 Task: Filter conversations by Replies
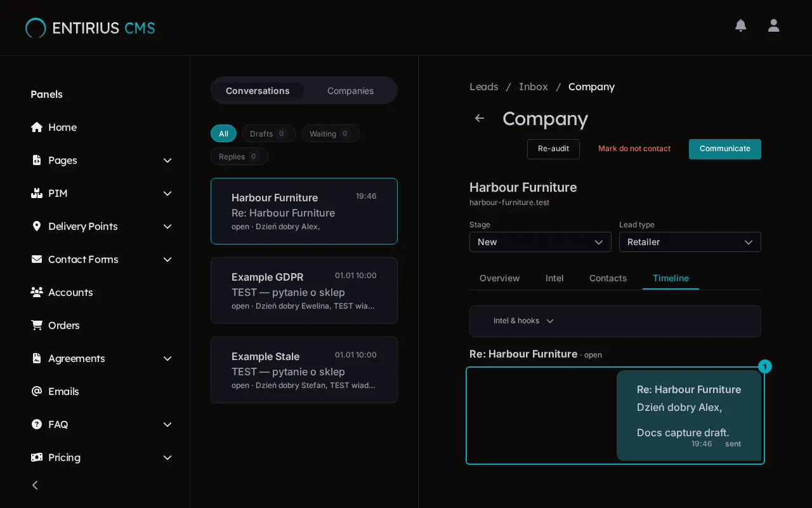click(x=239, y=156)
